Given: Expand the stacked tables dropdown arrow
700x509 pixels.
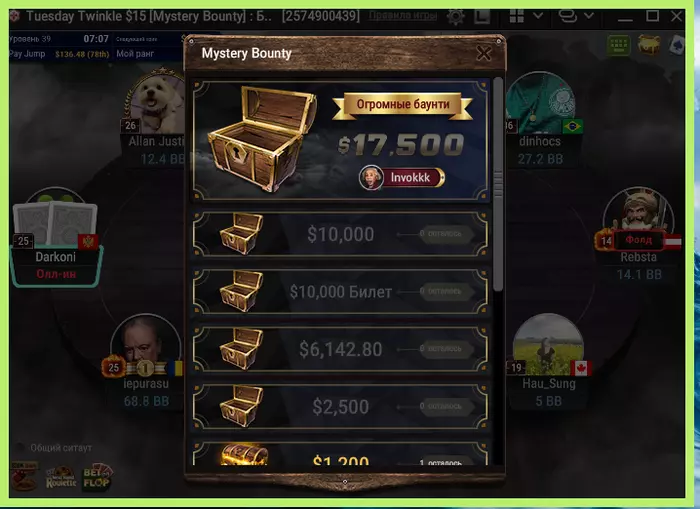Looking at the screenshot, I should point(589,16).
